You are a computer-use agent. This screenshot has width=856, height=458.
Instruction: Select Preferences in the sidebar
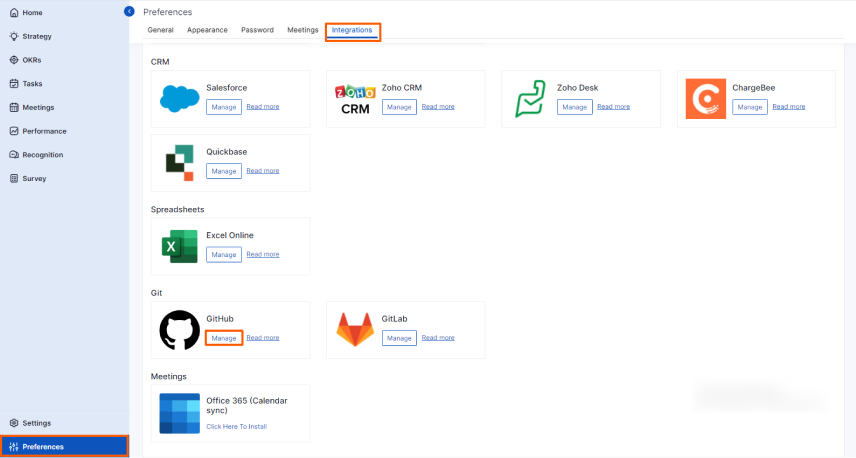64,447
